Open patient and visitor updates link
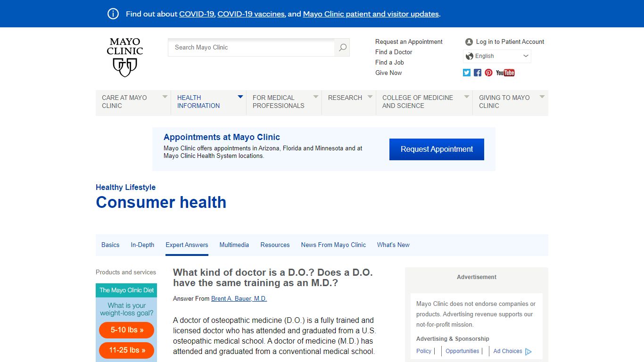The width and height of the screenshot is (644, 362). (371, 14)
